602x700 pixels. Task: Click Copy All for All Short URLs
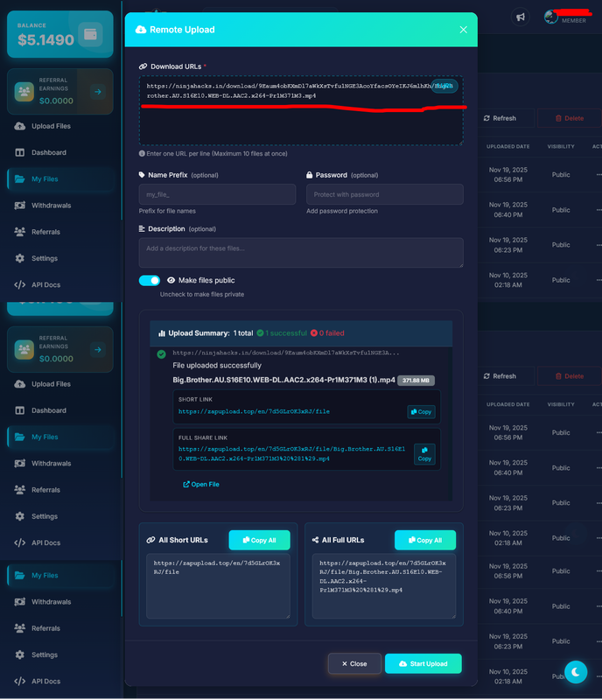(x=260, y=540)
